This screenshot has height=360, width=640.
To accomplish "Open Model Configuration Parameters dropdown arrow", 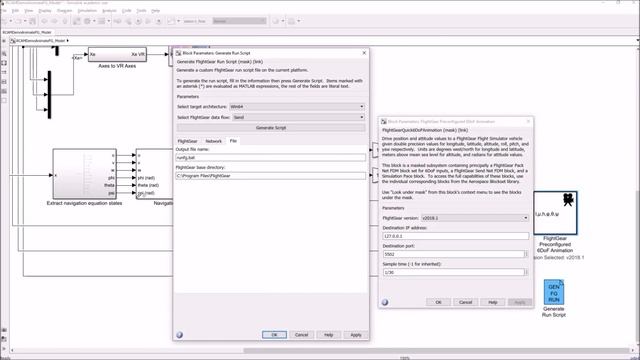I will [x=94, y=21].
